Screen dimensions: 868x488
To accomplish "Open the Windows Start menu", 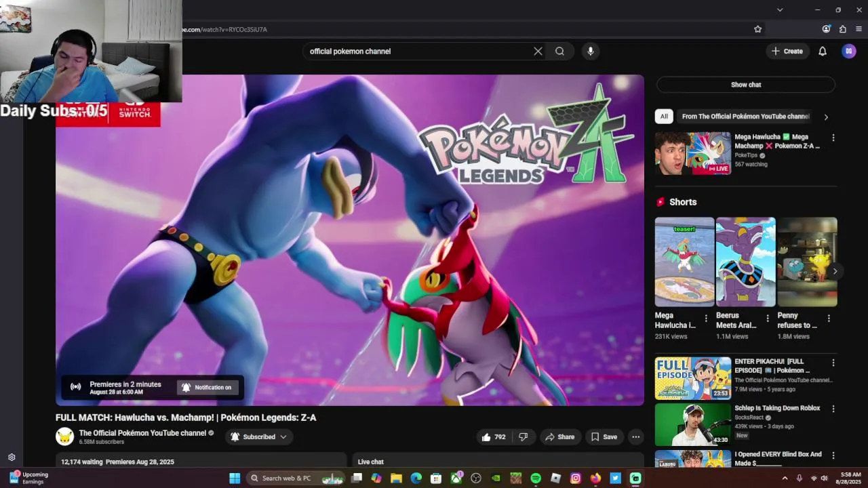I will click(235, 479).
